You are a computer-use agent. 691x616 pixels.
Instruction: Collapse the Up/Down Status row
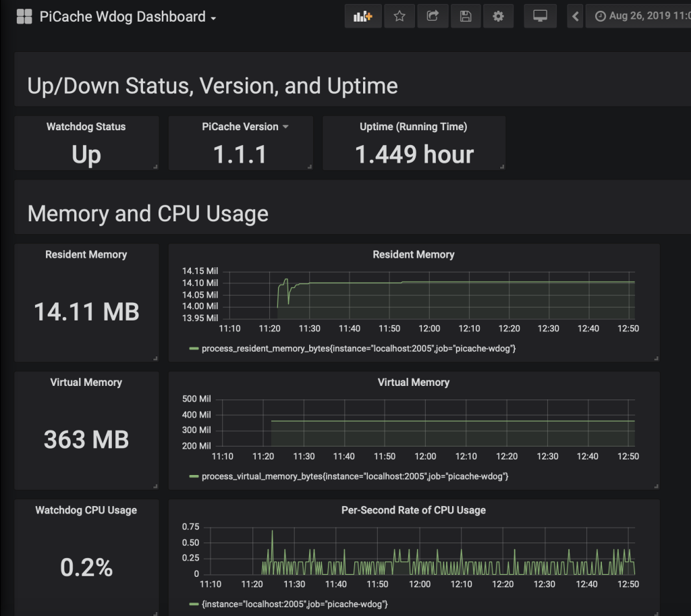212,86
